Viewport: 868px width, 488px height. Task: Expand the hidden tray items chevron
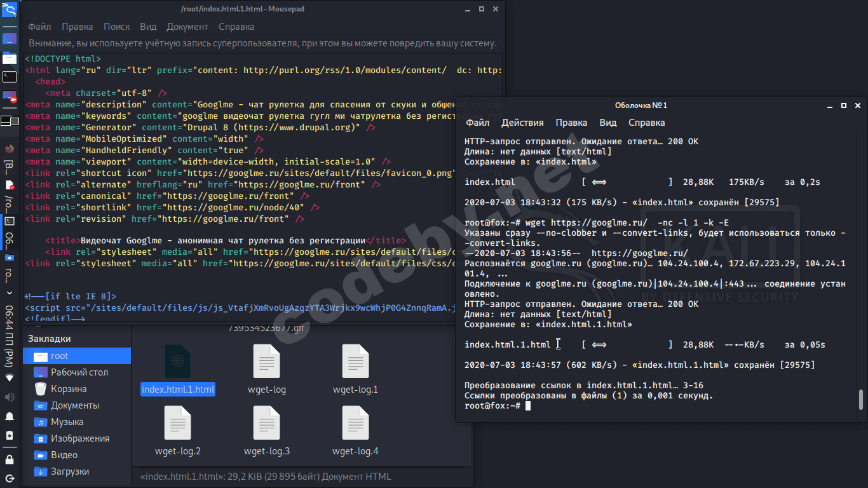point(10,293)
